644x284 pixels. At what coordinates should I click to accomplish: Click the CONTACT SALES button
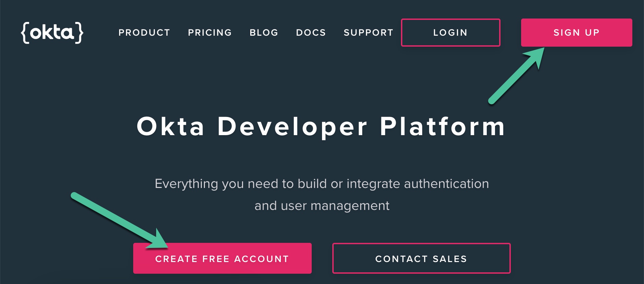click(x=421, y=259)
